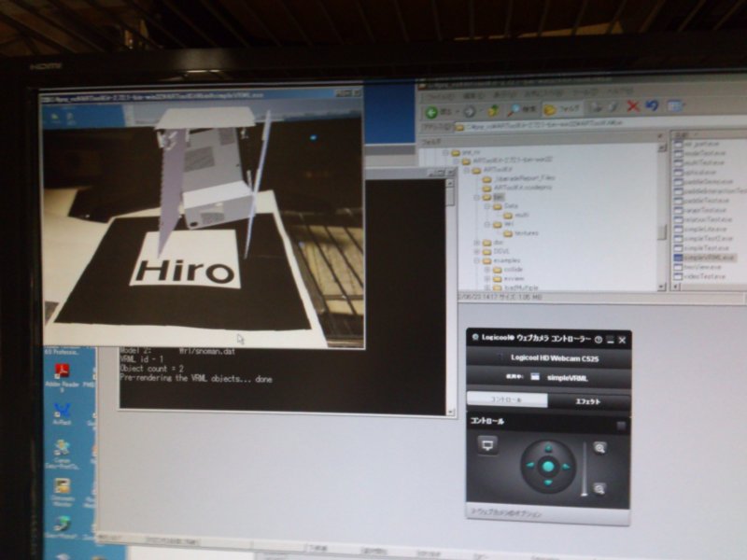
Task: Expand the doc folder tree node
Action: pos(476,243)
